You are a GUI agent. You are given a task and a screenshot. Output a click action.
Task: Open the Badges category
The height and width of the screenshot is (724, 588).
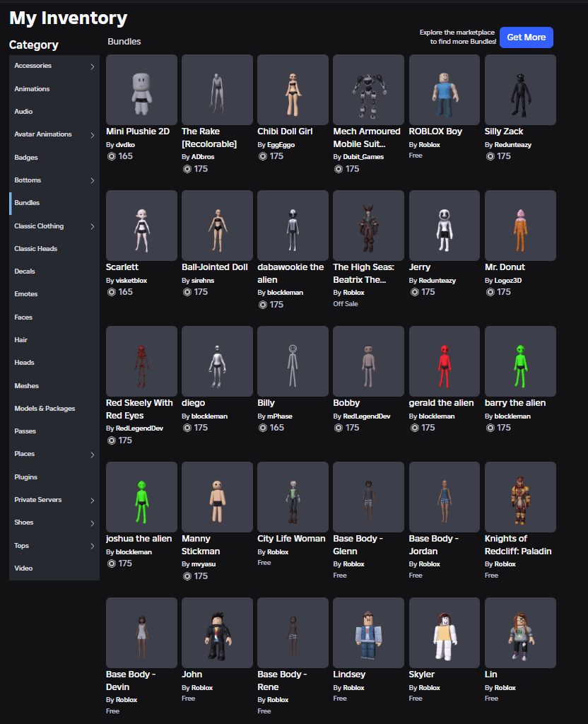(26, 158)
